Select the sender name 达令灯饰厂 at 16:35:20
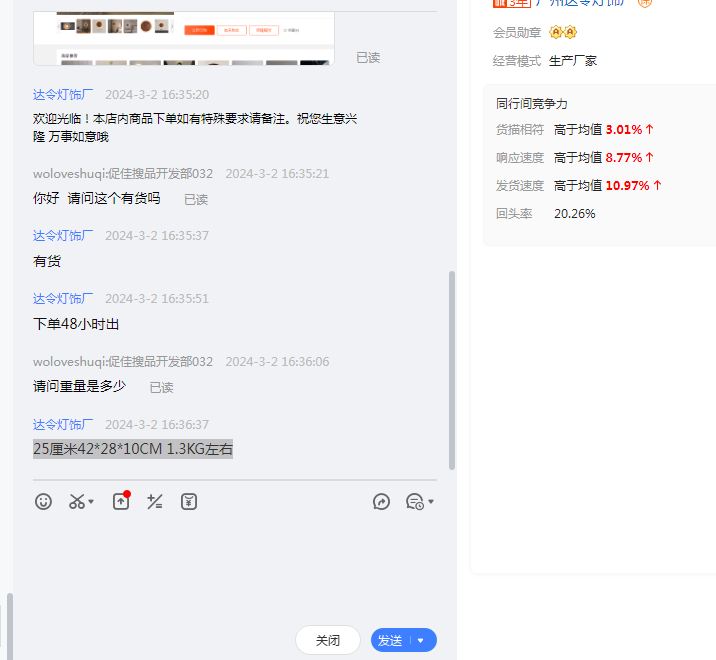The height and width of the screenshot is (660, 716). (x=63, y=95)
